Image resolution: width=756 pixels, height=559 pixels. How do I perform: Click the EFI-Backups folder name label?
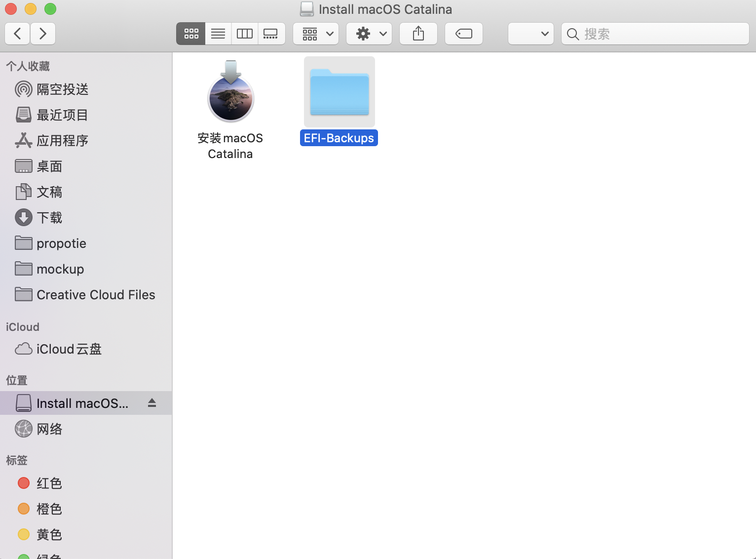(339, 138)
